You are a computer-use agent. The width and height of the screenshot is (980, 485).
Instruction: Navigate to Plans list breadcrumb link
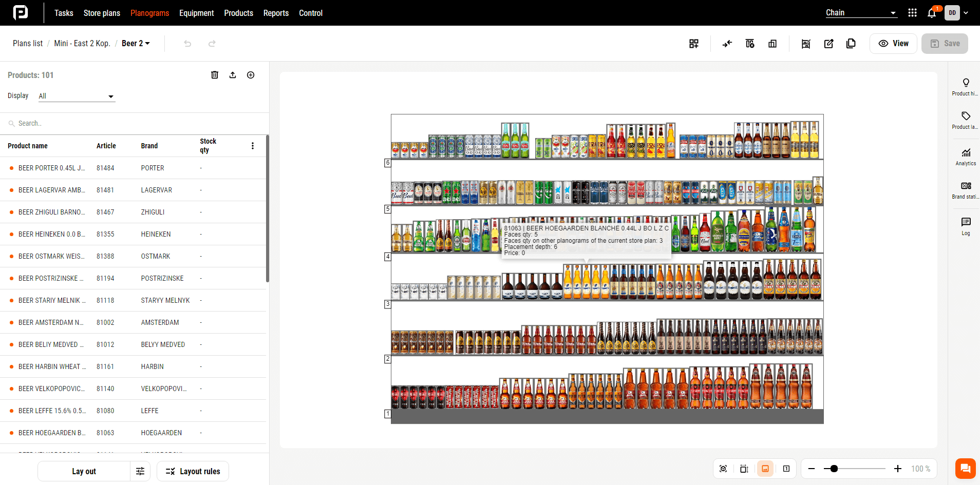click(28, 44)
